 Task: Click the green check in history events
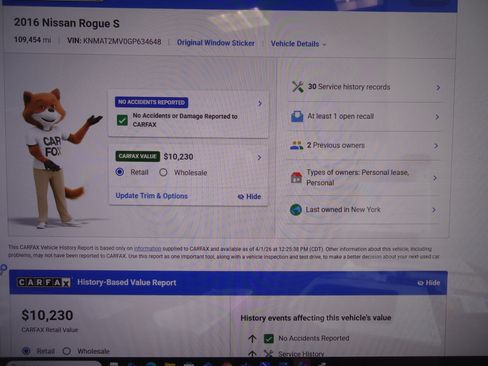click(x=269, y=339)
